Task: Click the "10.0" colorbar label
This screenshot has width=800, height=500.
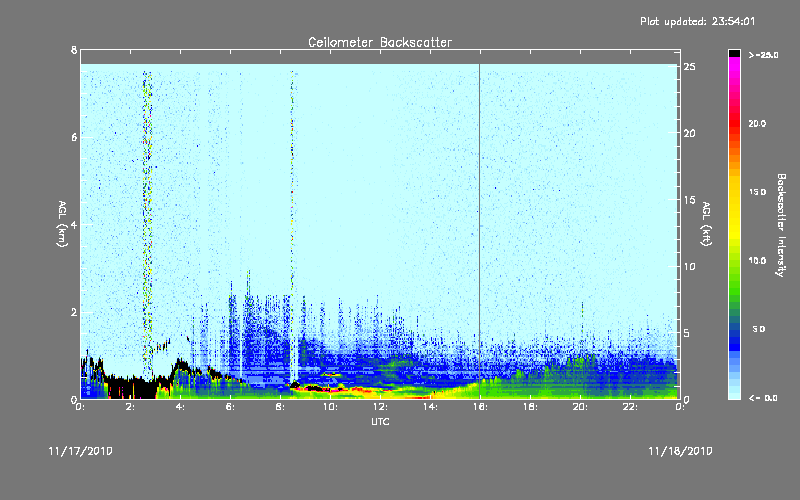Action: coord(757,261)
